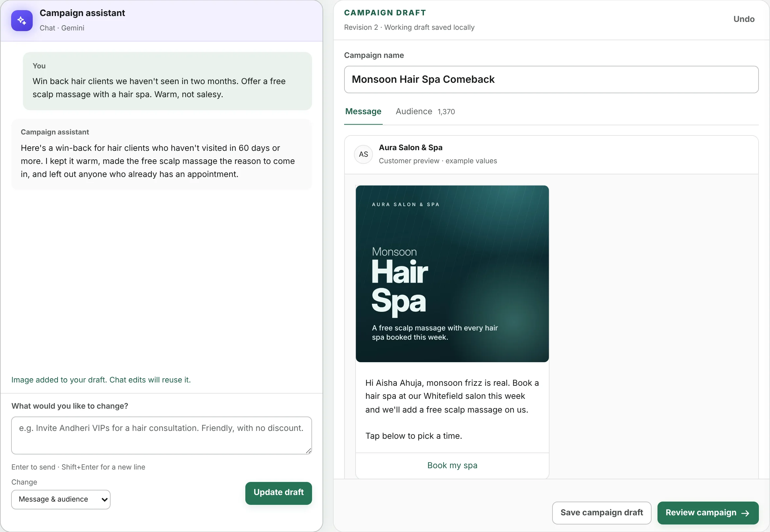Click the Book my spa link

pyautogui.click(x=452, y=465)
